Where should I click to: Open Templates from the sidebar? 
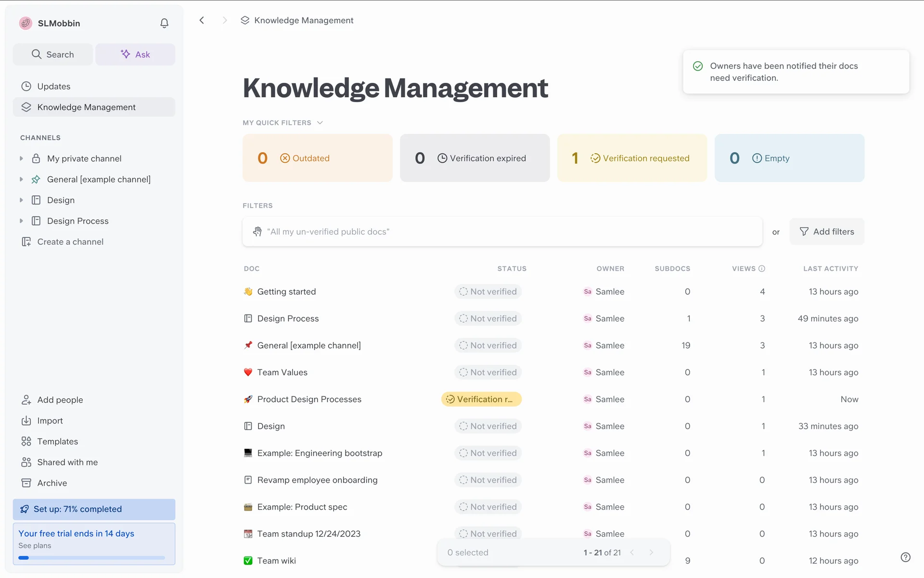click(57, 441)
